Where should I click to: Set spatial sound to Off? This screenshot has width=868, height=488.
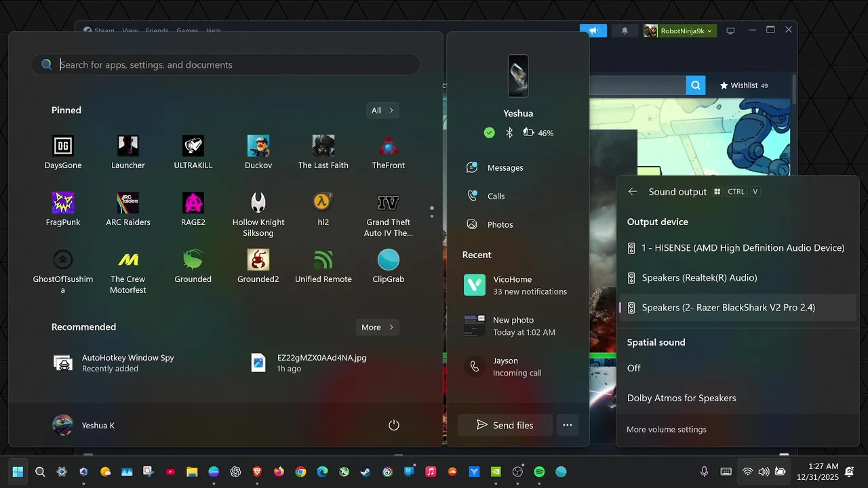(x=737, y=368)
